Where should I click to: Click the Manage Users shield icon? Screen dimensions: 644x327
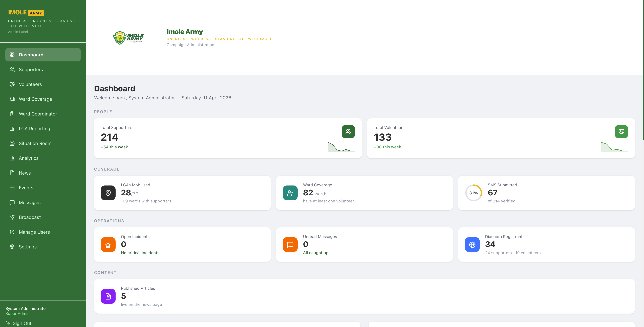pos(12,232)
